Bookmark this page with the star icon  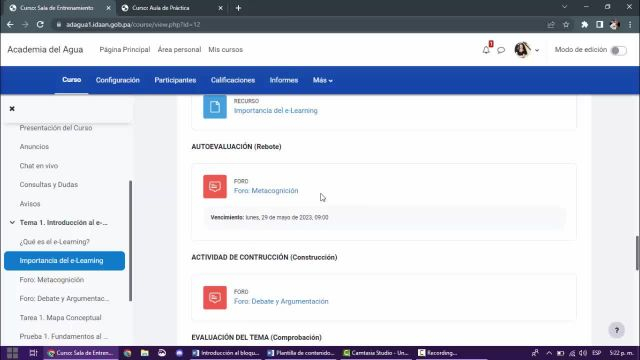click(x=566, y=24)
